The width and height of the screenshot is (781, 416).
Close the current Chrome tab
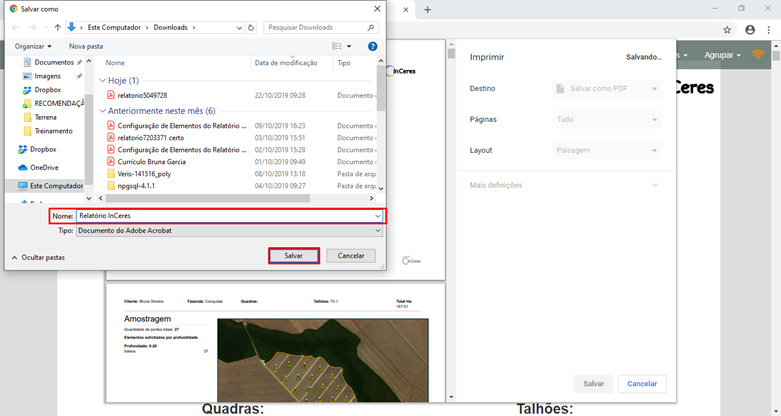pyautogui.click(x=406, y=9)
